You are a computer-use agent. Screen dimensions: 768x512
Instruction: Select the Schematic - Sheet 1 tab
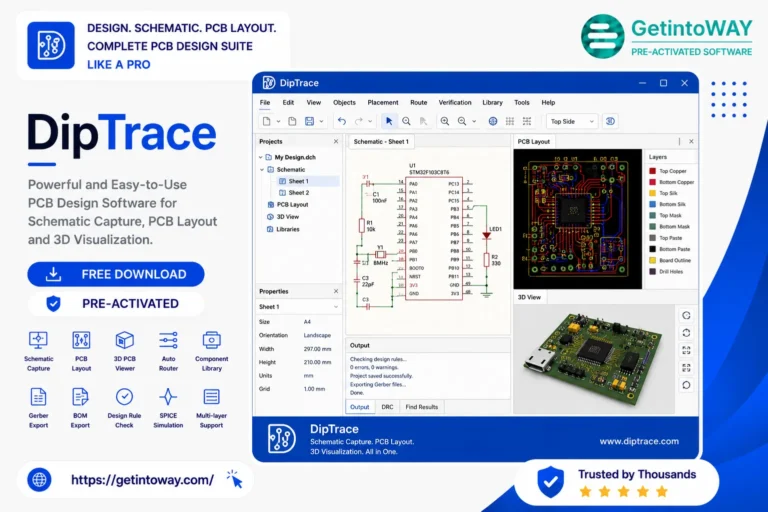click(381, 142)
